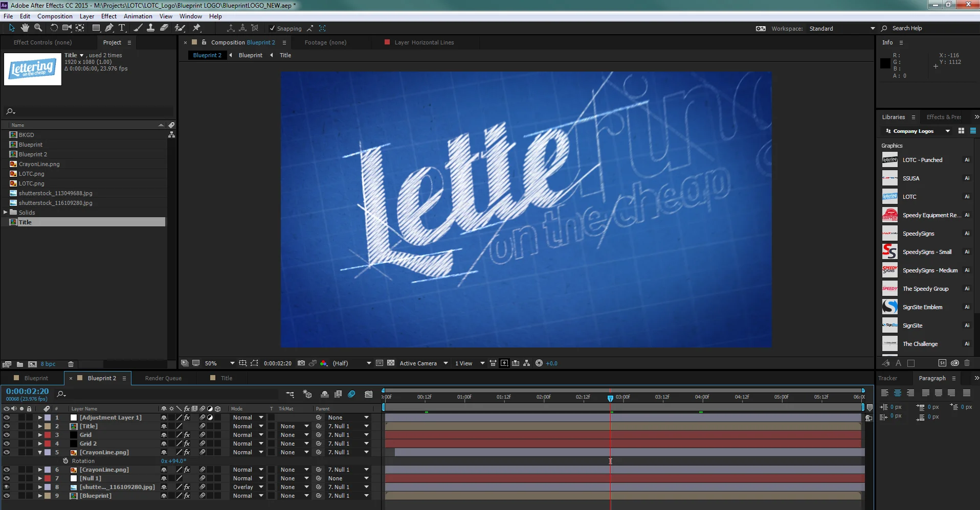This screenshot has width=980, height=510.
Task: Delete selected project item with trash icon
Action: [x=71, y=364]
